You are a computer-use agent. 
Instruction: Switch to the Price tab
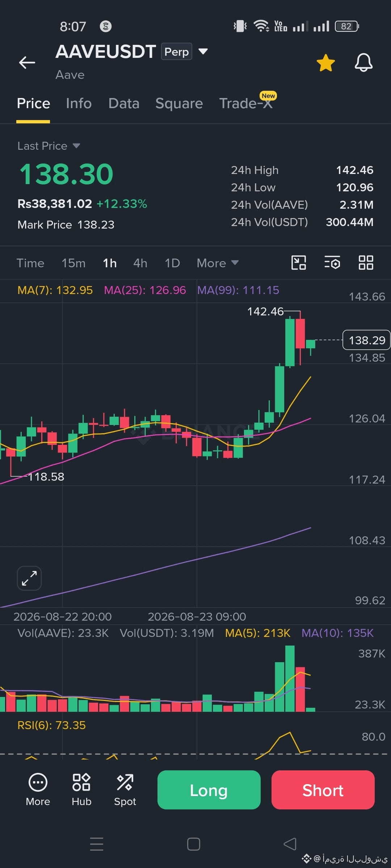pos(33,103)
